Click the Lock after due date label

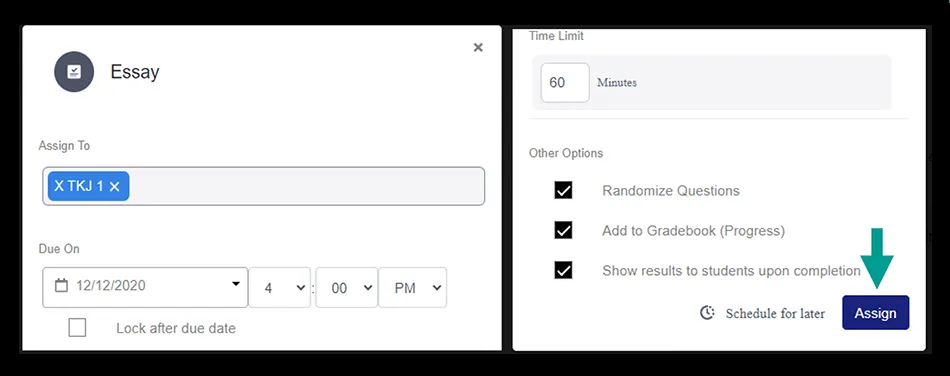coord(176,328)
